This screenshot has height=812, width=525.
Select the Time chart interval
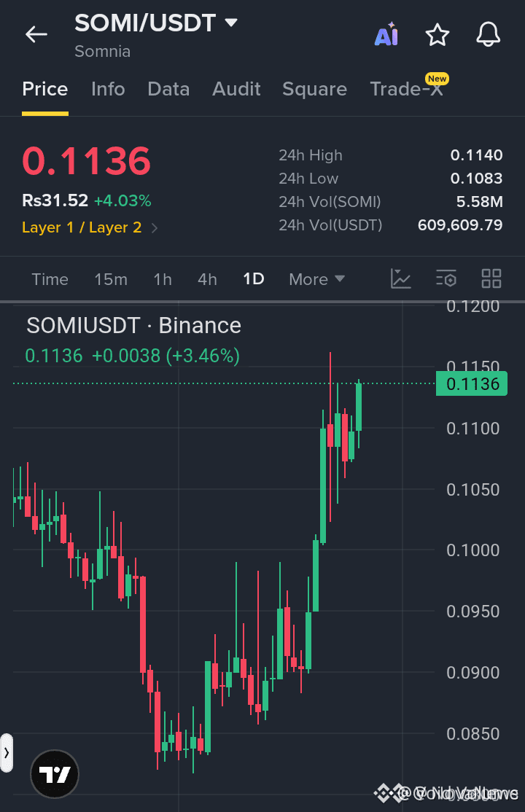pos(50,279)
